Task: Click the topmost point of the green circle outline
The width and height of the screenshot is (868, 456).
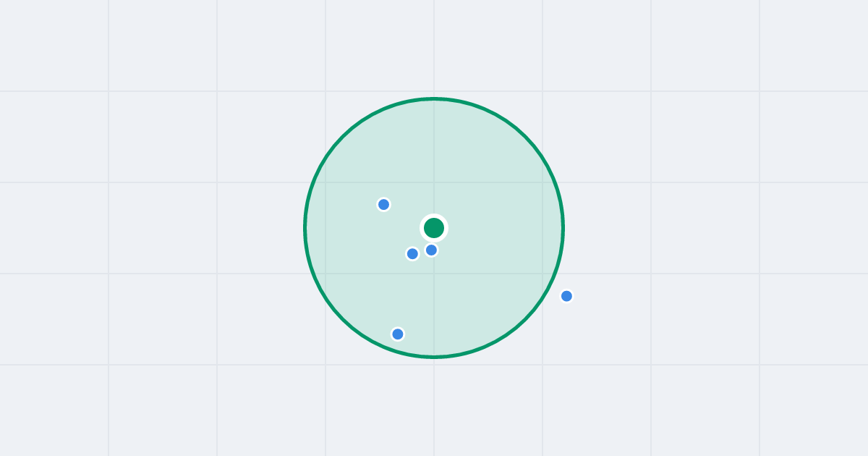Action: [x=434, y=98]
